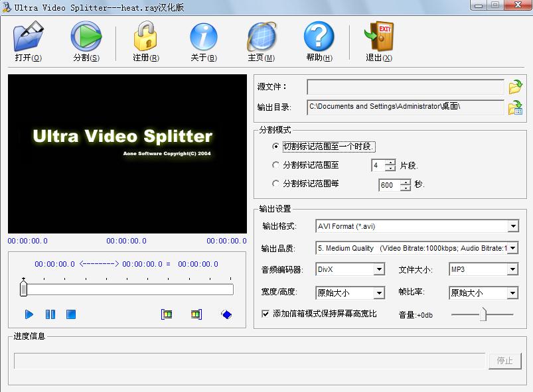Toggle 添加信箱模式保持屏幕高宽比 checkbox
The image size is (533, 392).
[265, 314]
